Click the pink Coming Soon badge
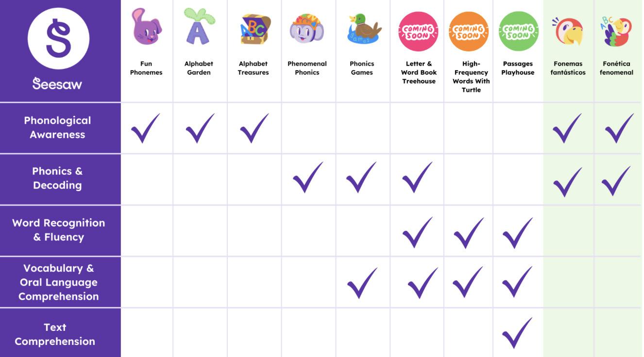Image resolution: width=644 pixels, height=357 pixels. 418,32
